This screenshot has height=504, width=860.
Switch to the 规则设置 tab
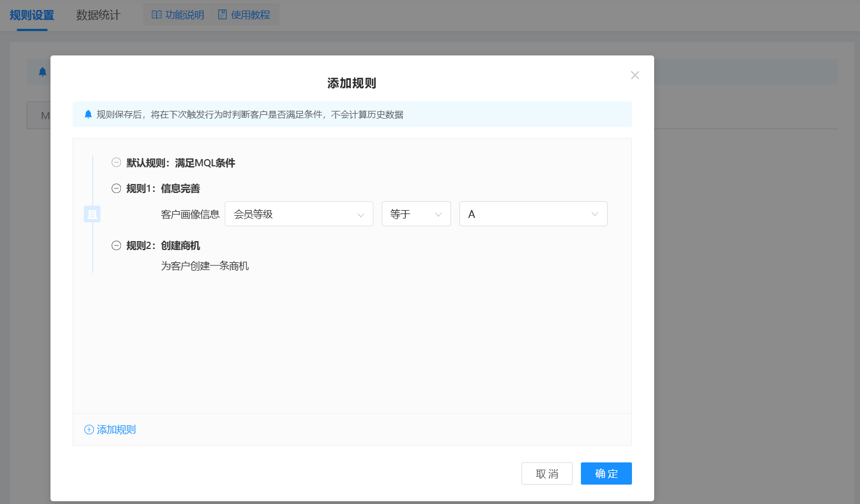click(32, 15)
